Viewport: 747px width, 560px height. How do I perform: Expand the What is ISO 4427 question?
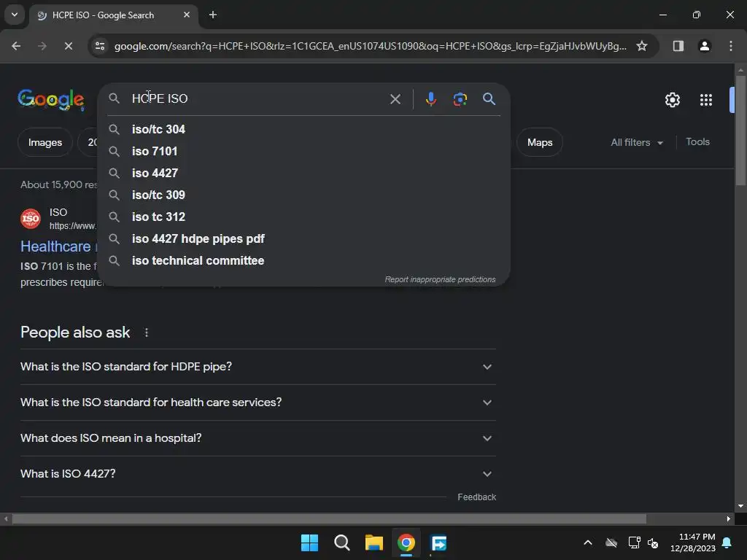(x=258, y=474)
